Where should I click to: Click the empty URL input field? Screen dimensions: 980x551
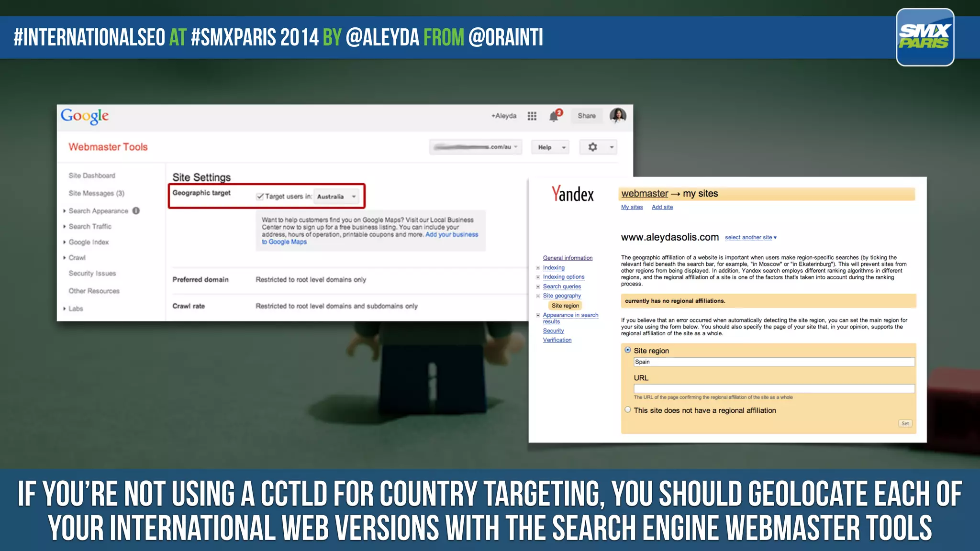pos(774,389)
